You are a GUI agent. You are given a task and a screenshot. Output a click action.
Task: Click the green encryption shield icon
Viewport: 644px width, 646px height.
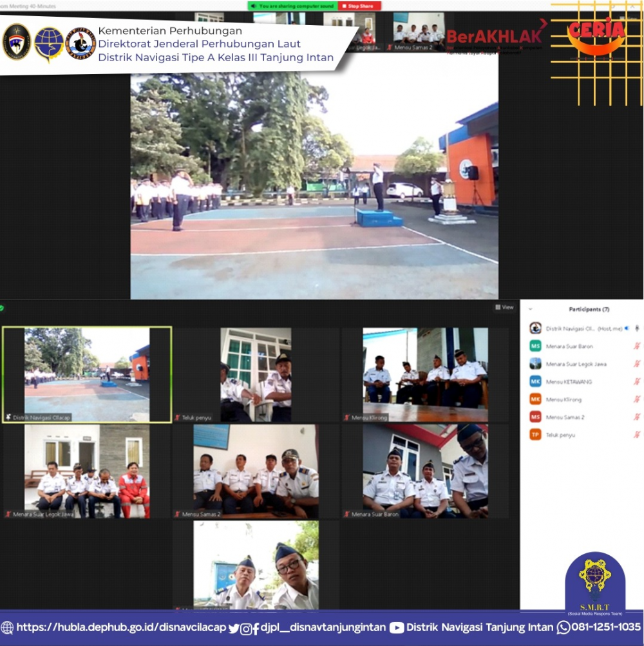pos(2,308)
